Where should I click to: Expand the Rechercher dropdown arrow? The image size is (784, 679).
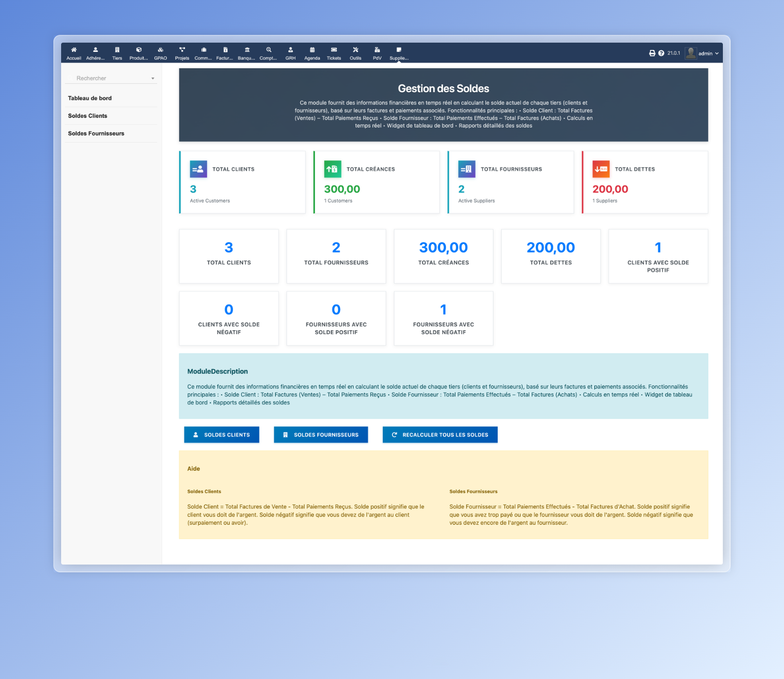click(x=153, y=78)
